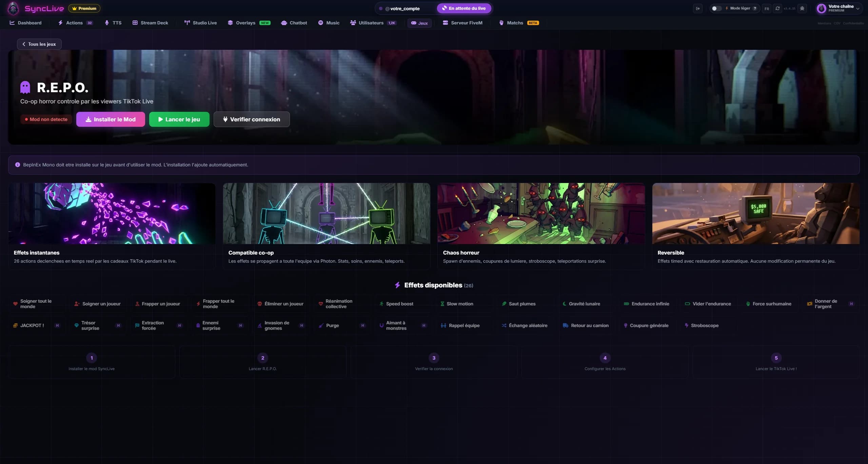Click the coins icon for JACKPOT !
The width and height of the screenshot is (868, 464).
click(x=15, y=325)
